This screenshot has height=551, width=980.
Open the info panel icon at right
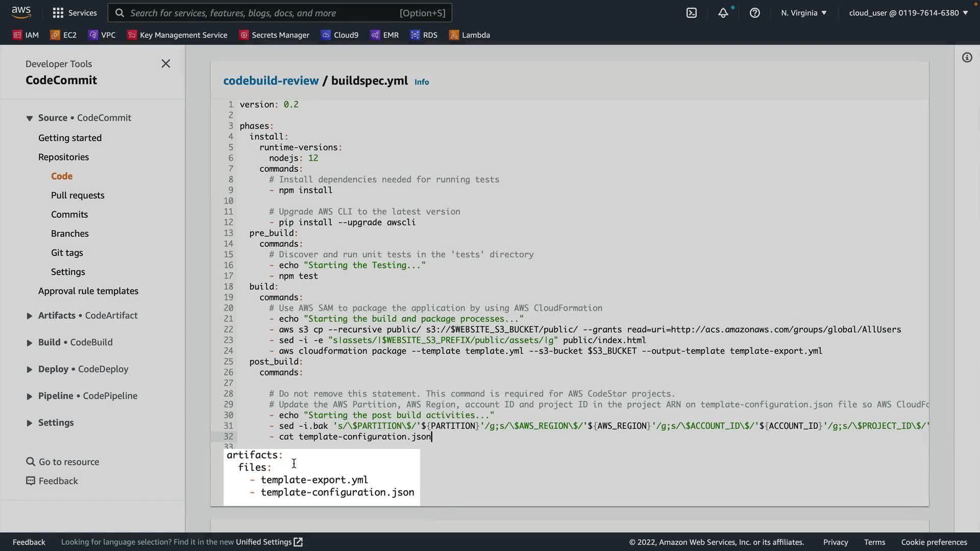(x=967, y=58)
